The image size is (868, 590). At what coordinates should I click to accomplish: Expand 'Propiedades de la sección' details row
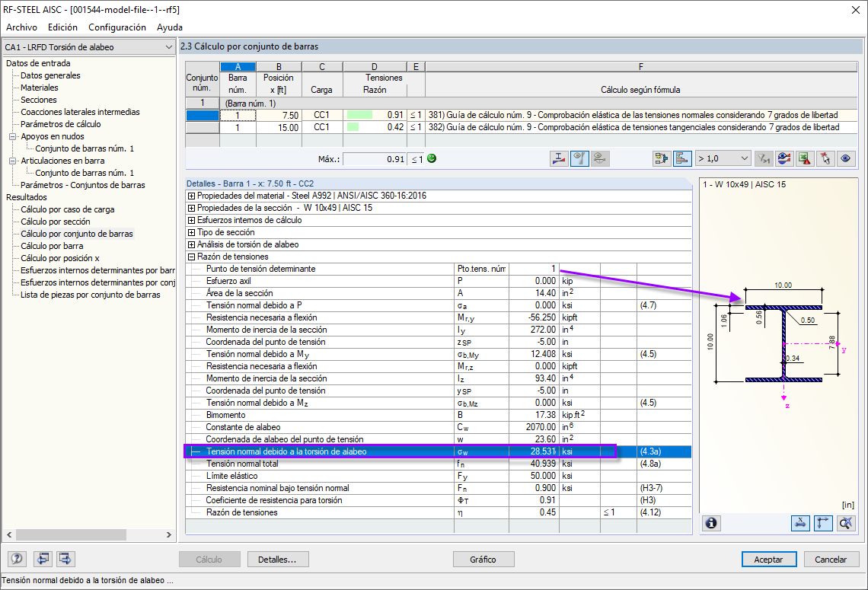pyautogui.click(x=192, y=208)
